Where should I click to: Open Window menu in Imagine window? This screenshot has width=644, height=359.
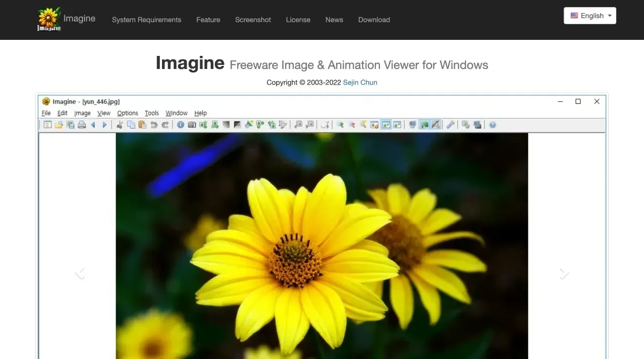[177, 113]
